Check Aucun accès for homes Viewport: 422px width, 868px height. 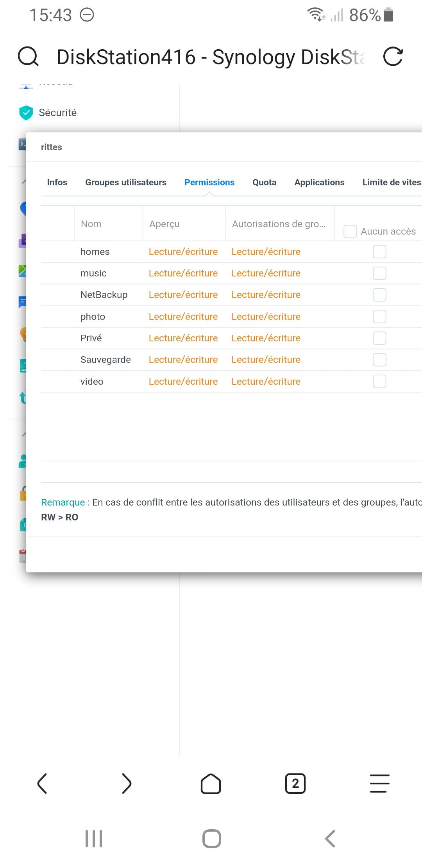[x=379, y=252]
